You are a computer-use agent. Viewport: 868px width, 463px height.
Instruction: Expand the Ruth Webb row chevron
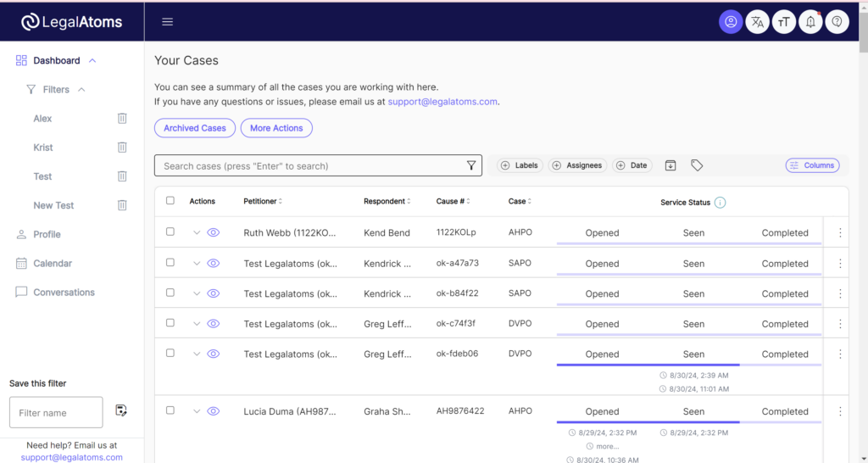click(x=196, y=232)
